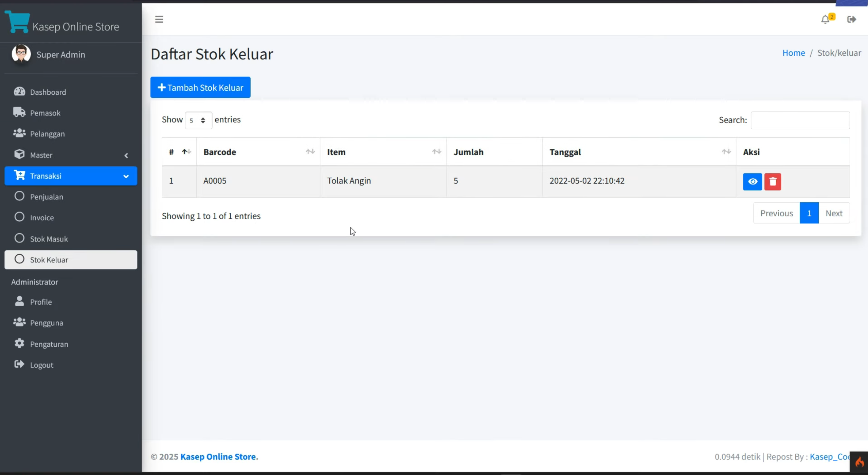Select the Tolak Angin item cell
Screen dimensions: 868x475
tap(383, 181)
